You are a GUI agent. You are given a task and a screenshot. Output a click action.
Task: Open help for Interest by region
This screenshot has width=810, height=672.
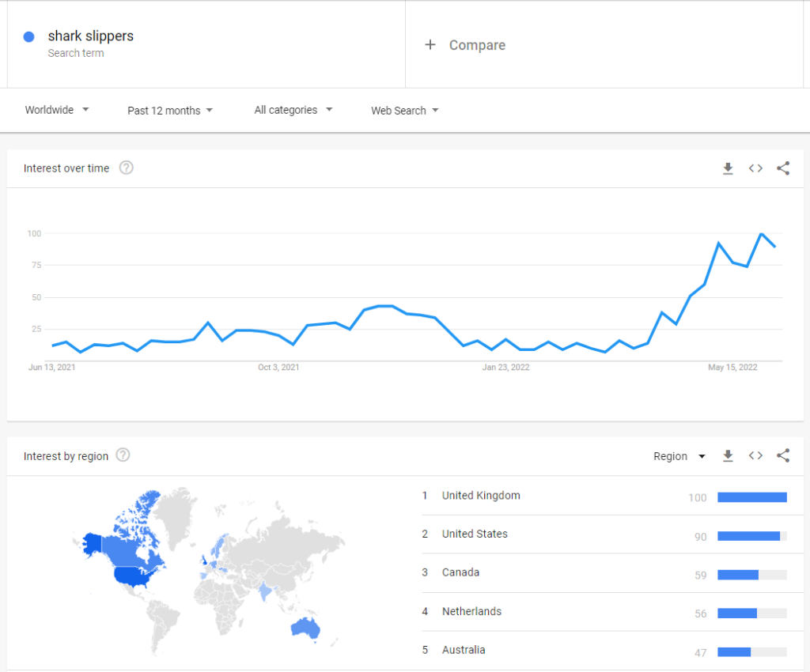tap(123, 455)
